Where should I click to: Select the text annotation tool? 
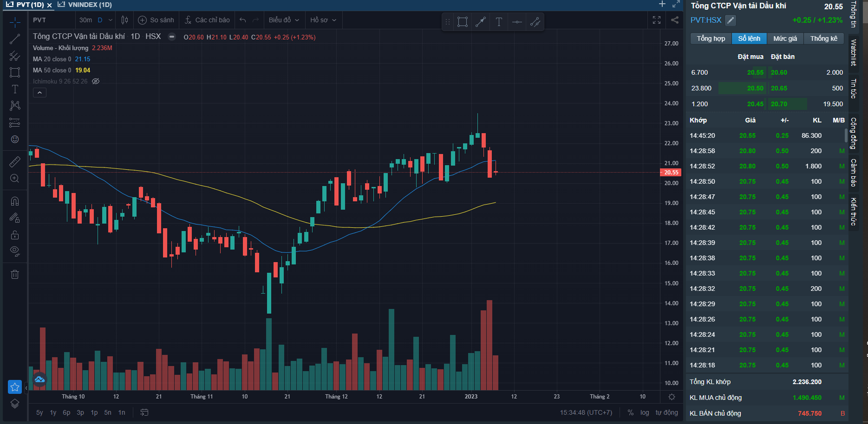click(x=15, y=89)
